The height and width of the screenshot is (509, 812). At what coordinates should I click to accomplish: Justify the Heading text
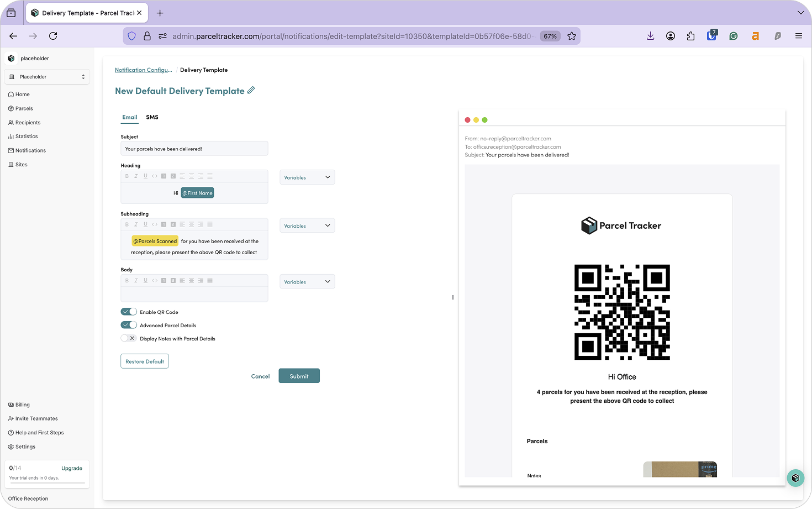pos(210,176)
